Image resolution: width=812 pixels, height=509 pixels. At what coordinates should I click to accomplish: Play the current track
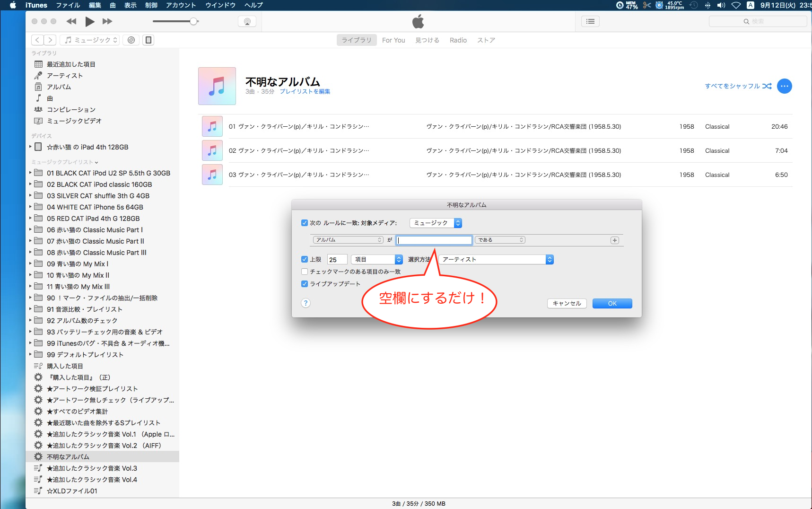coord(90,21)
